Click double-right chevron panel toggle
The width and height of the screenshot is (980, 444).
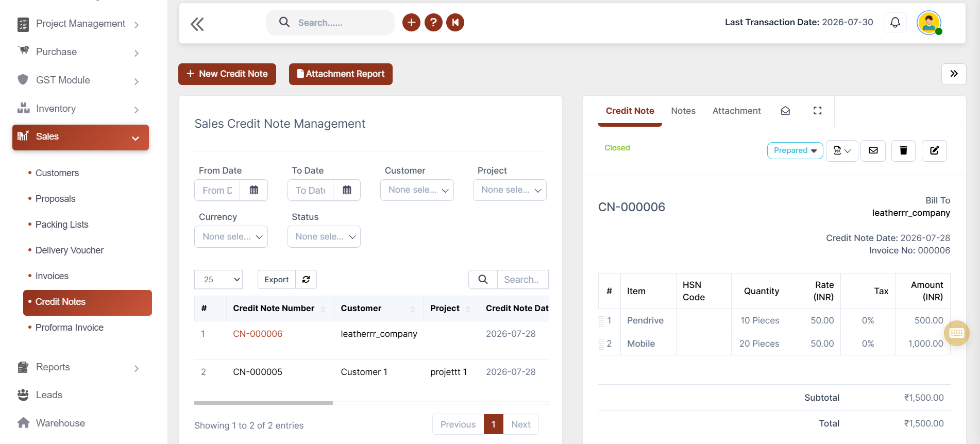pyautogui.click(x=954, y=74)
